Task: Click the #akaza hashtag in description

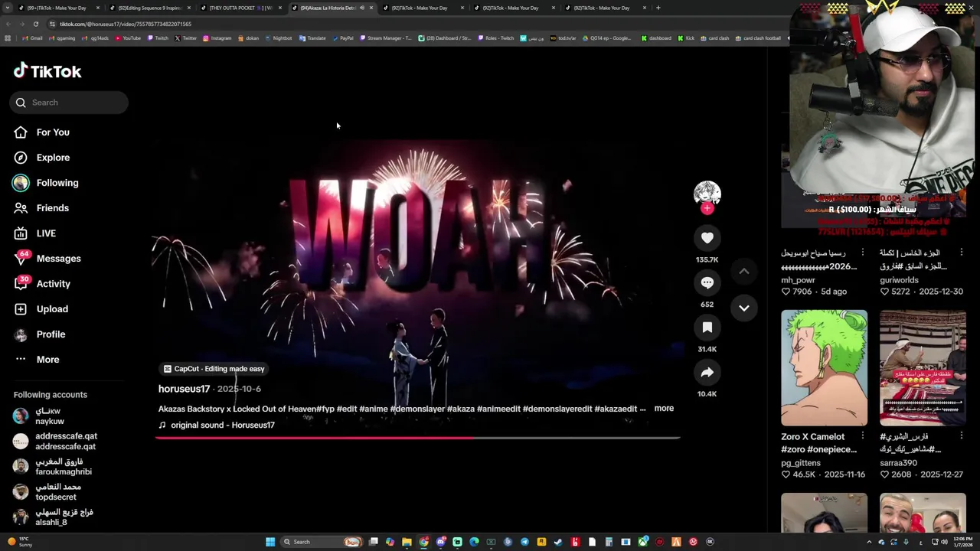Action: tap(460, 409)
